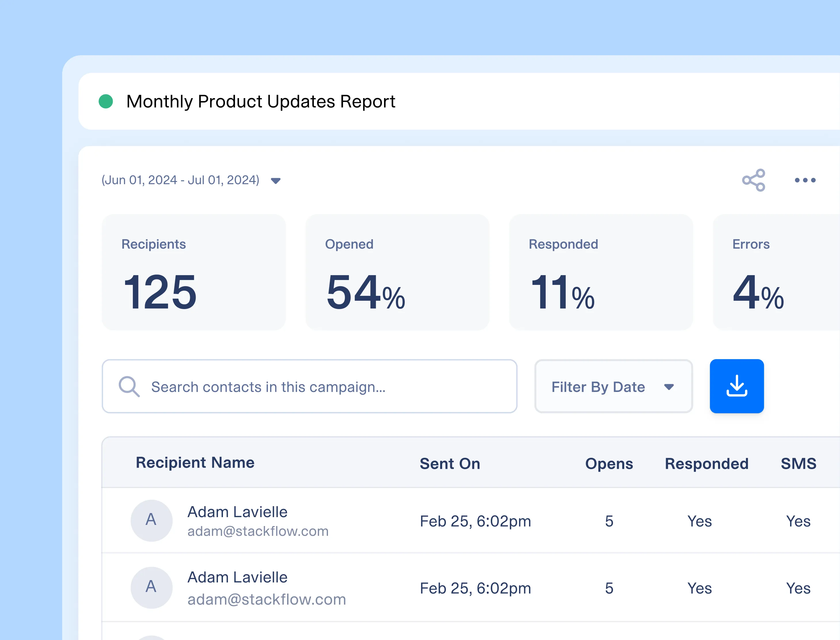This screenshot has height=640, width=840.
Task: Click the second row's 'A' avatar
Action: pos(151,587)
